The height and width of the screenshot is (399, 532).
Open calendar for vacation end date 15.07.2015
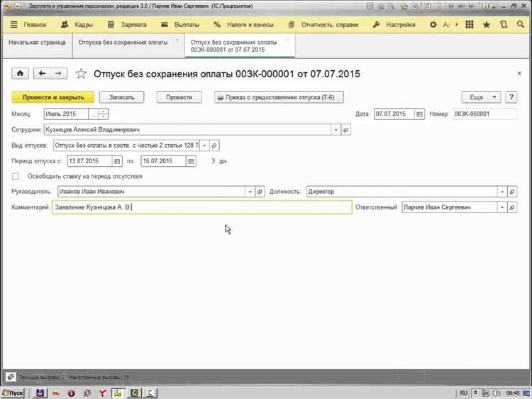click(190, 161)
